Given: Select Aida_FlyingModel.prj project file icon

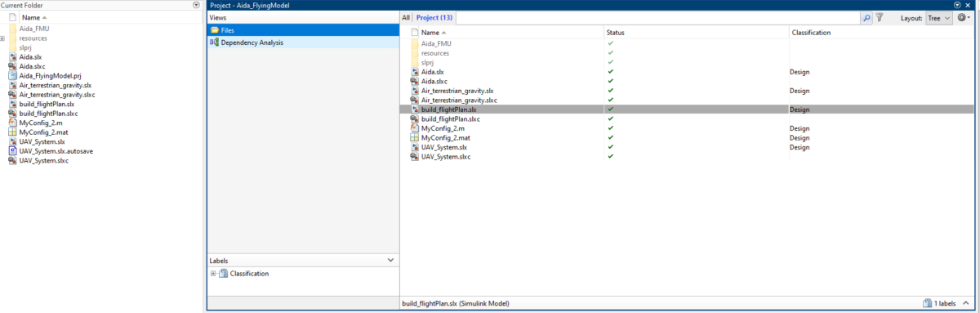Looking at the screenshot, I should click(12, 75).
